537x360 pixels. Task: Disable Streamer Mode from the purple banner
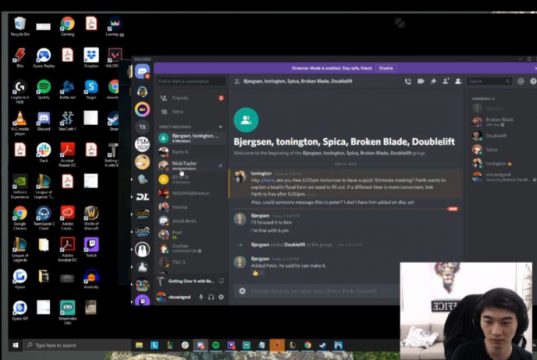386,68
